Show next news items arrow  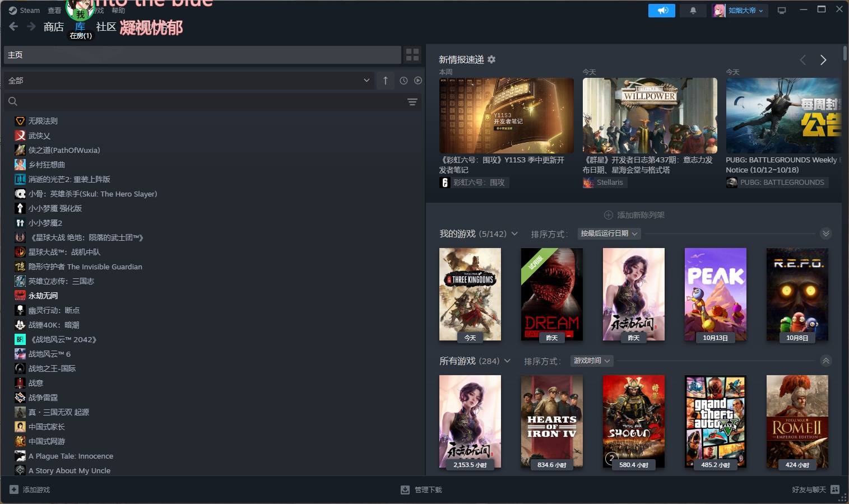point(823,60)
